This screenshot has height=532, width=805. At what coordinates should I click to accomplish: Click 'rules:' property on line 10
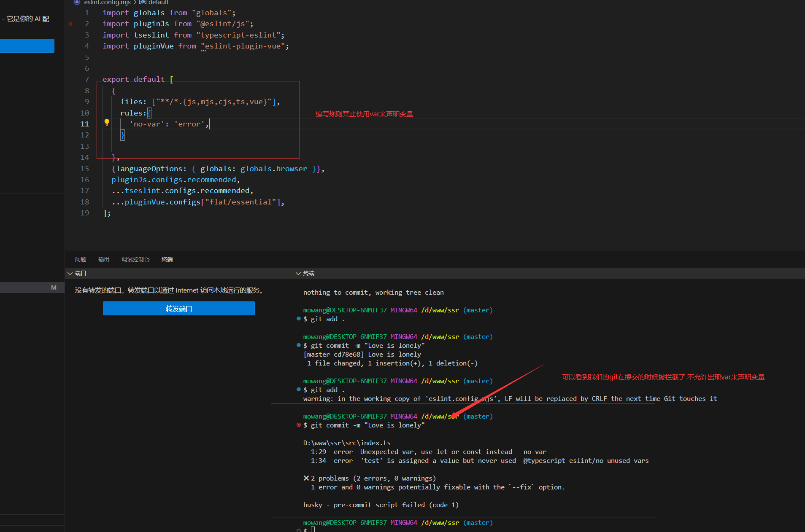(133, 113)
